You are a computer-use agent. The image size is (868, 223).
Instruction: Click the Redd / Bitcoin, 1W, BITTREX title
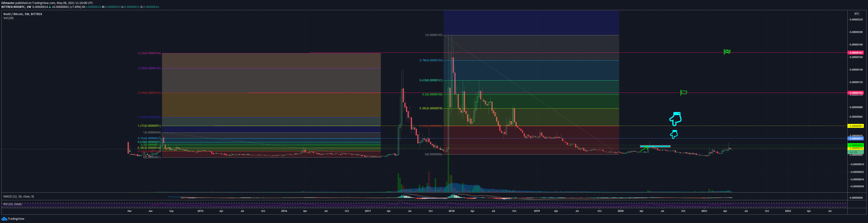pos(23,14)
